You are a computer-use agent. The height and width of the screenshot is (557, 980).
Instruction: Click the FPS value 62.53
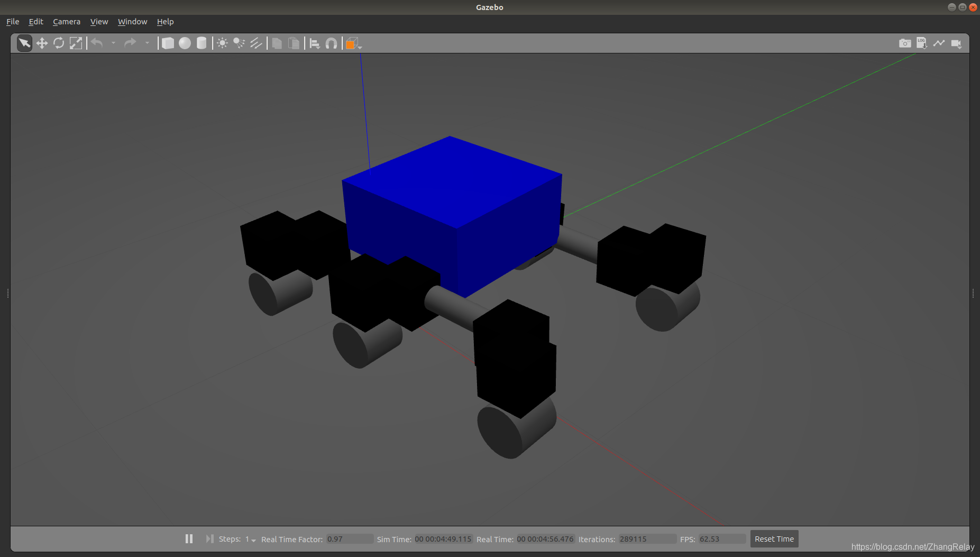pos(722,539)
